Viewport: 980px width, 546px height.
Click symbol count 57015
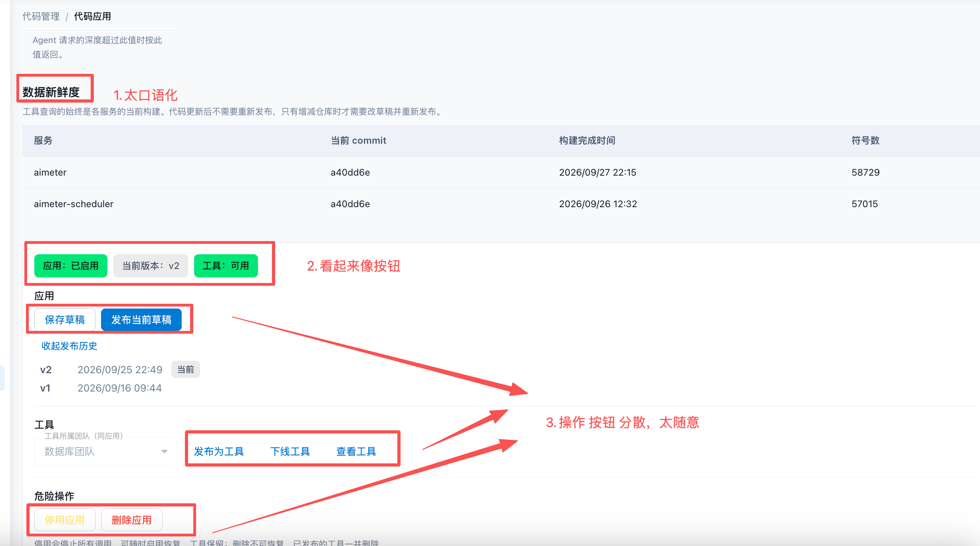865,204
